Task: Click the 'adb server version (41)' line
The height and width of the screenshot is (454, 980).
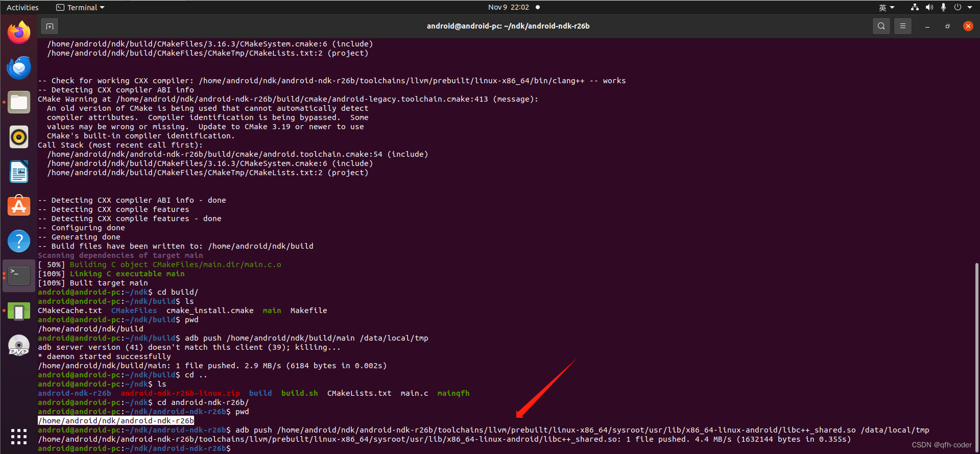Action: coord(189,347)
